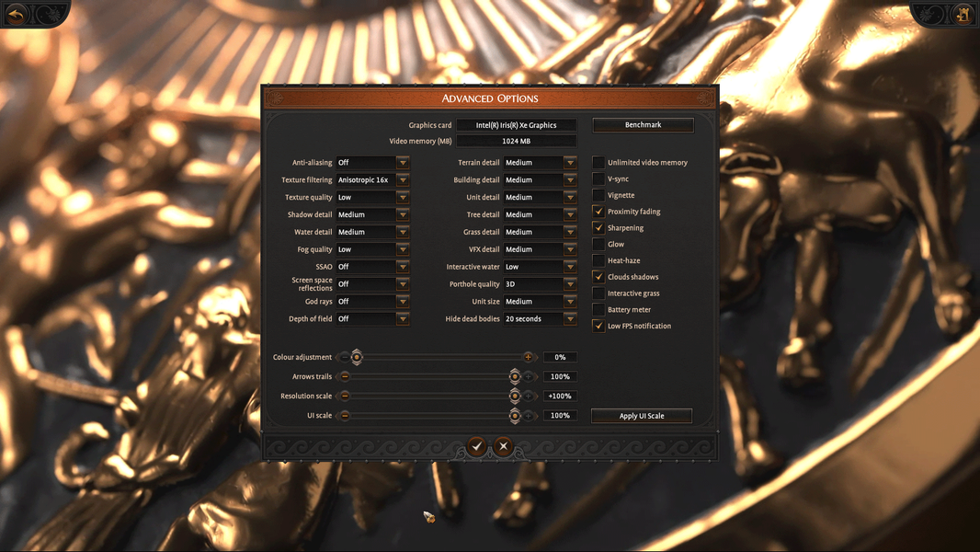Uncheck Clouds shadows
Viewport: 980px width, 552px height.
click(598, 276)
